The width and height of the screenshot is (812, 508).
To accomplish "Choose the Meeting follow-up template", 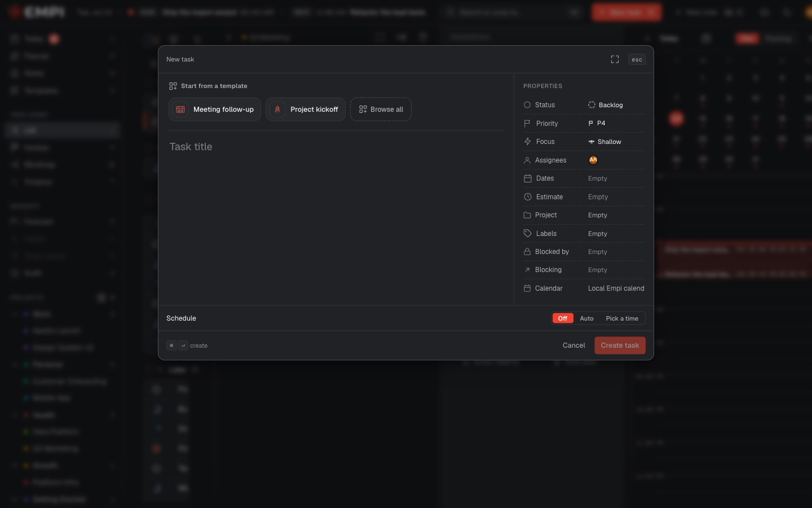I will point(215,110).
